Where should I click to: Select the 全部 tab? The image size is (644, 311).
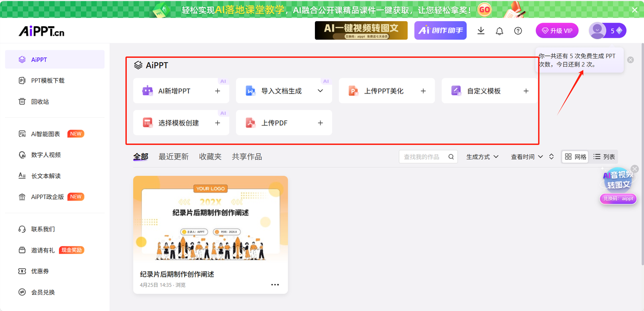[141, 157]
